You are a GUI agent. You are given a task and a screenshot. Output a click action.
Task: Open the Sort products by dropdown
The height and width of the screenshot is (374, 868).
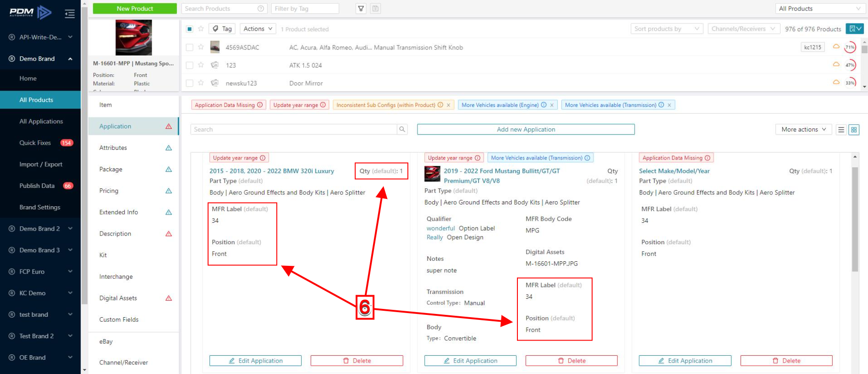[667, 29]
